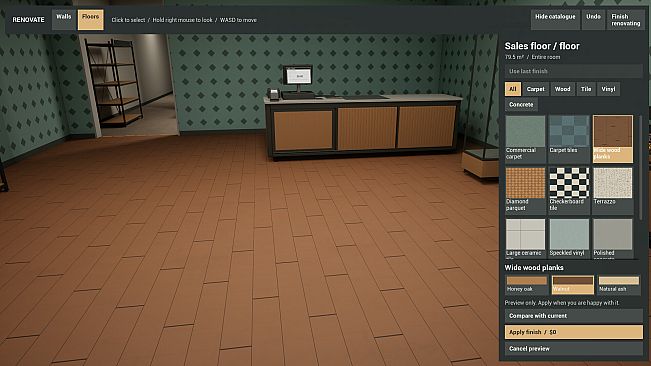Choose Carpet tiles finish

coord(569,139)
